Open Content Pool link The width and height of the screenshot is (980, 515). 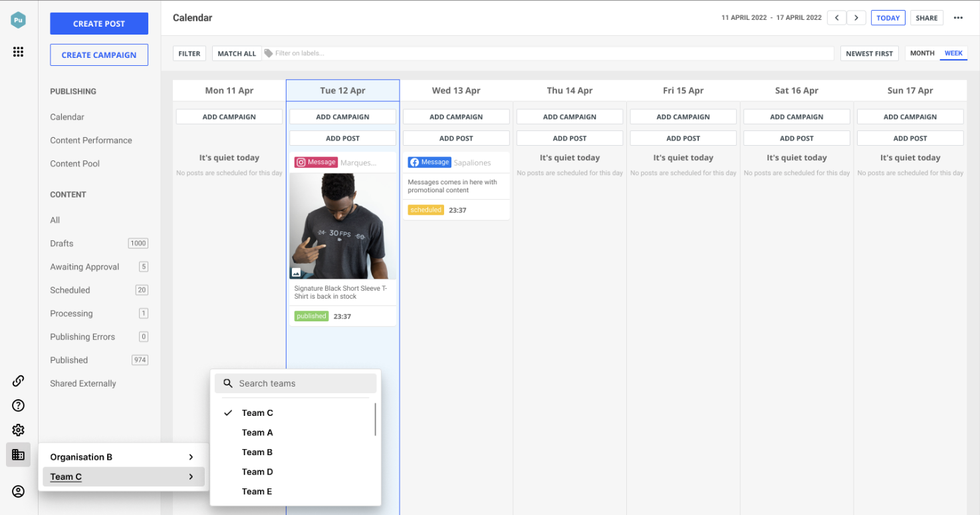75,164
